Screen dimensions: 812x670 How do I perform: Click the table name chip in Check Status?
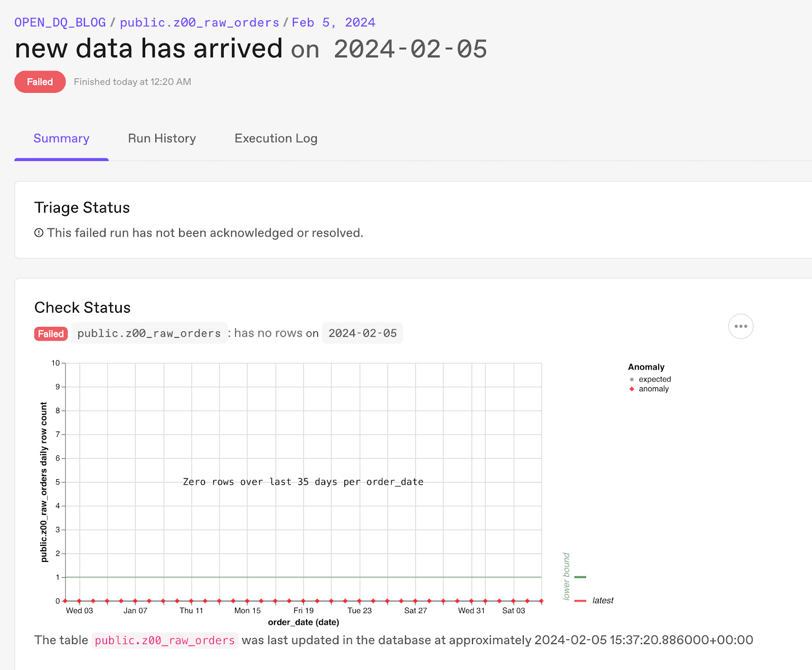[149, 333]
